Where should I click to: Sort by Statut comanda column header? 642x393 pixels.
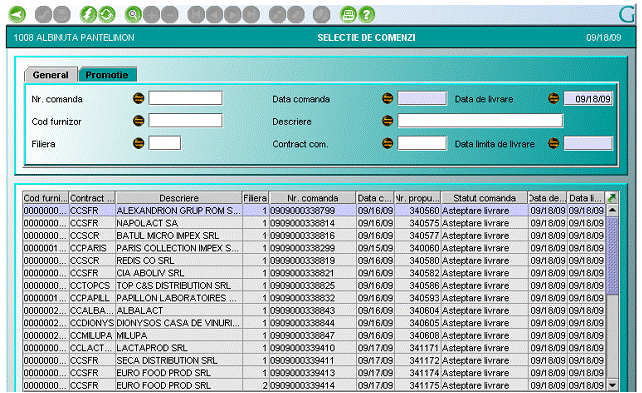484,198
